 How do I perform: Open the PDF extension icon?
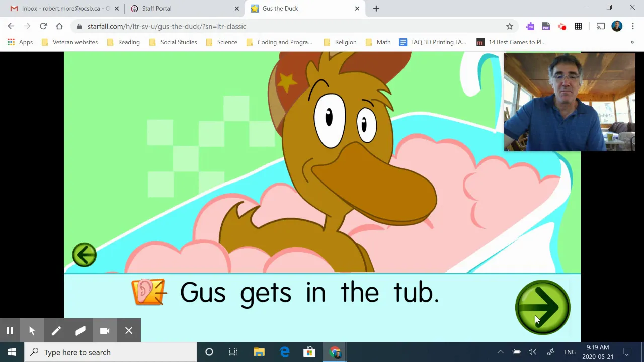[x=546, y=26]
